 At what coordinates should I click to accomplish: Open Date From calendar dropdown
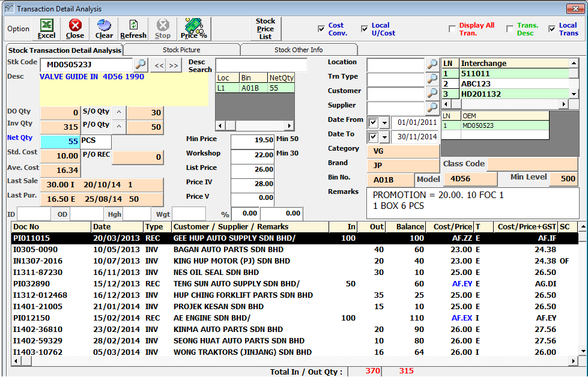point(384,123)
